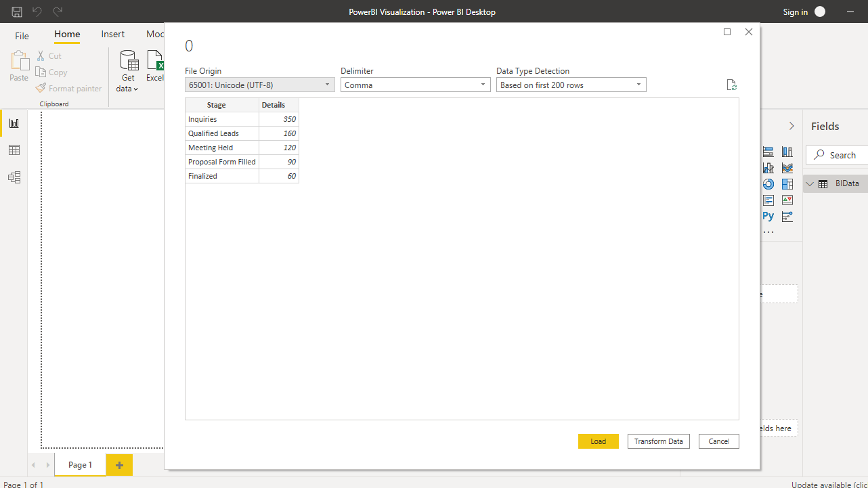Open the Delimiter dropdown set to Comma
The height and width of the screenshot is (488, 868).
415,85
